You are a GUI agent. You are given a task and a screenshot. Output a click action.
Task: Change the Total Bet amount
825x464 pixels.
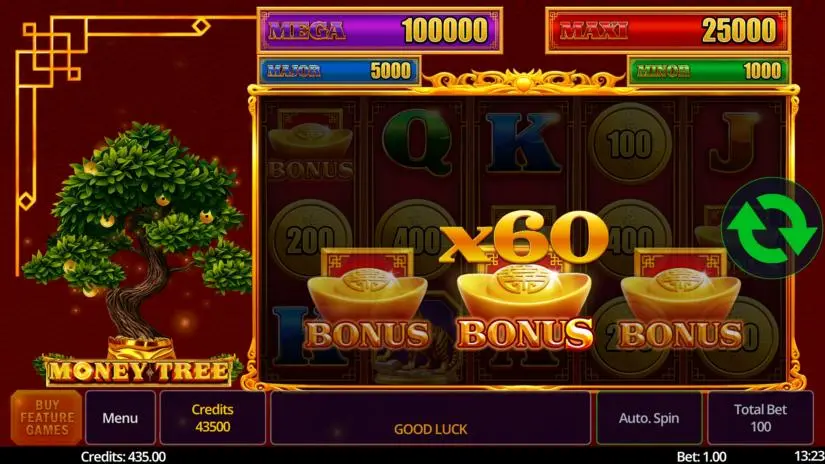pyautogui.click(x=760, y=418)
